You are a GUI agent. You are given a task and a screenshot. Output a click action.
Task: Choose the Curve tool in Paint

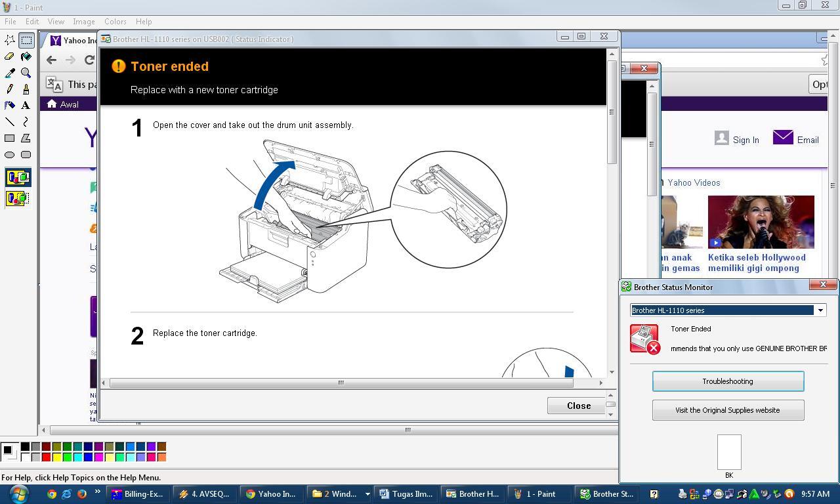(26, 121)
